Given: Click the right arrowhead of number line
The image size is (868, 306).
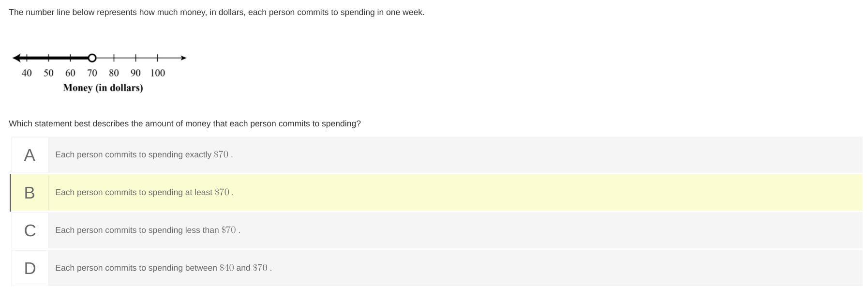Looking at the screenshot, I should pyautogui.click(x=183, y=58).
